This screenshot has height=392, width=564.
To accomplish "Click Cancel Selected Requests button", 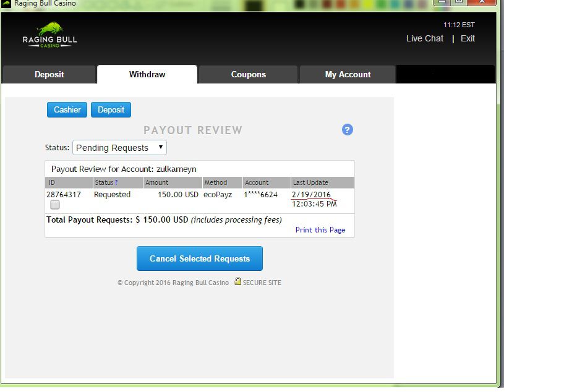I will [200, 258].
